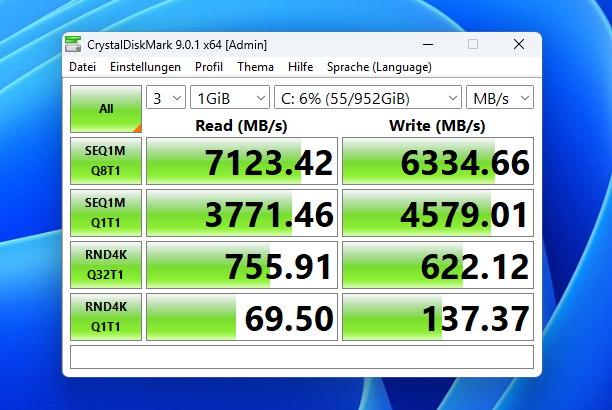
Task: Run the SEQ1M Q8T1 test
Action: [x=106, y=161]
